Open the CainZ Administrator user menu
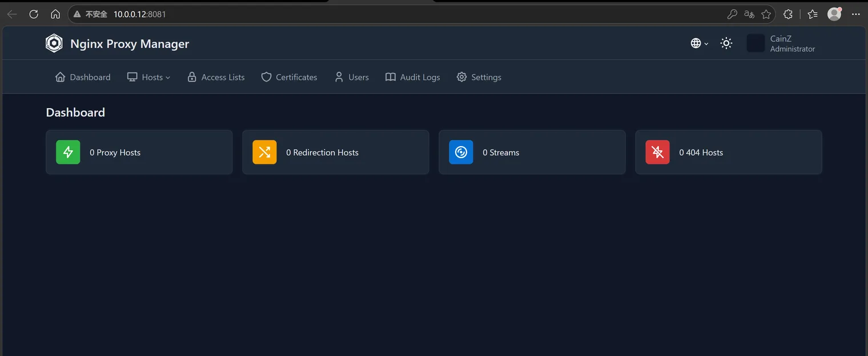This screenshot has height=356, width=868. point(781,43)
